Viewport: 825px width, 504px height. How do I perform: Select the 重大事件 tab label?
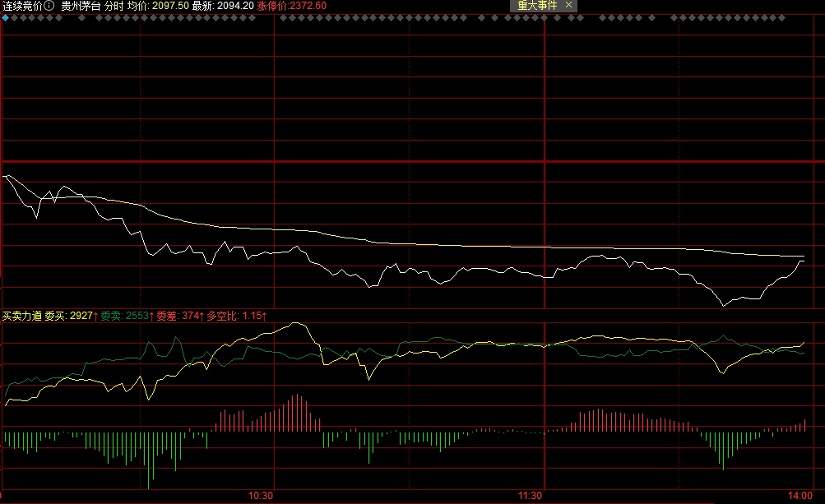(x=536, y=5)
